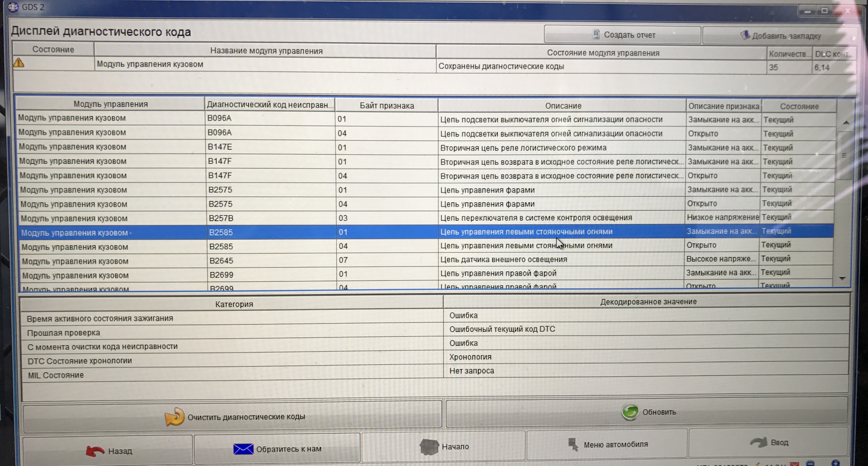
Task: Click the Название модуля управления header
Action: [266, 51]
